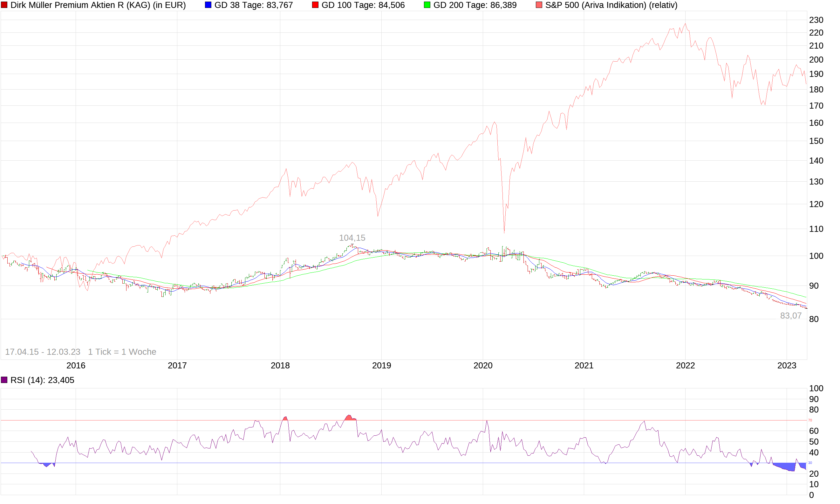Click the blue GD 38 Tage swatch

click(208, 5)
